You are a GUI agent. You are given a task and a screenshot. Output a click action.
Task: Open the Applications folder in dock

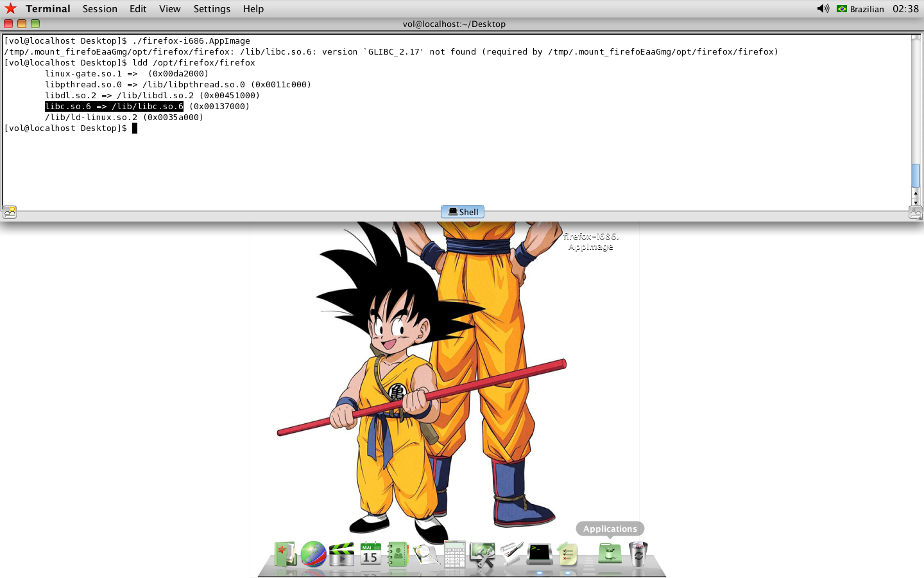pyautogui.click(x=610, y=553)
